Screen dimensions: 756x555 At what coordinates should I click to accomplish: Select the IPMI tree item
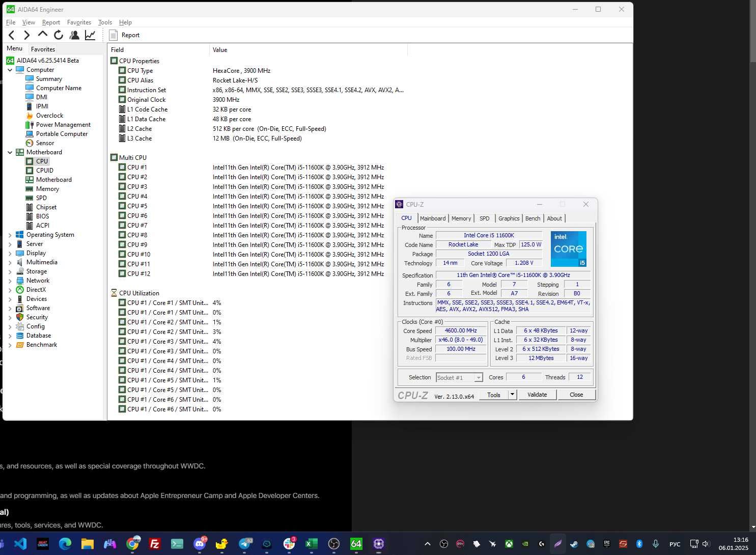pyautogui.click(x=42, y=106)
